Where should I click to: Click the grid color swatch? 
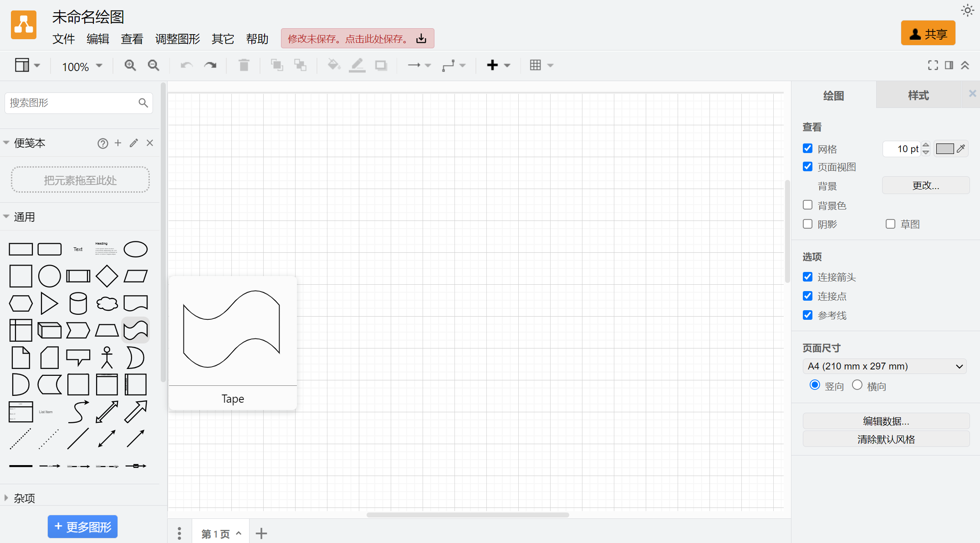click(x=944, y=149)
